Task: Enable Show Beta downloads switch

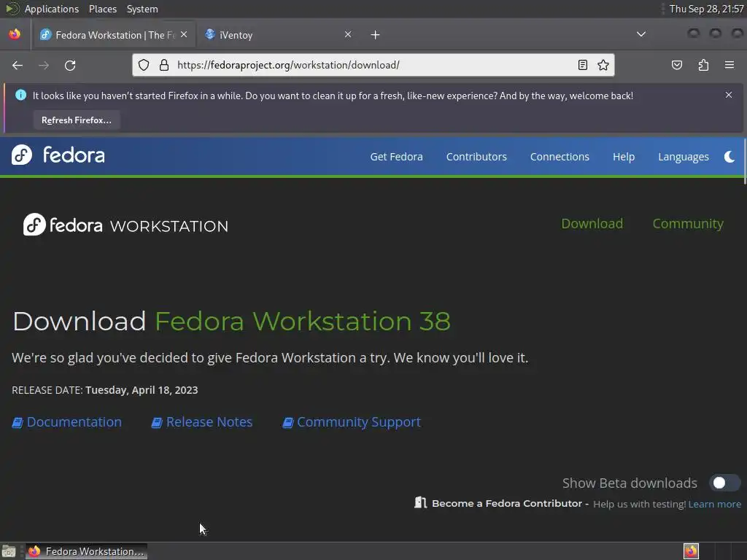Action: (x=724, y=483)
